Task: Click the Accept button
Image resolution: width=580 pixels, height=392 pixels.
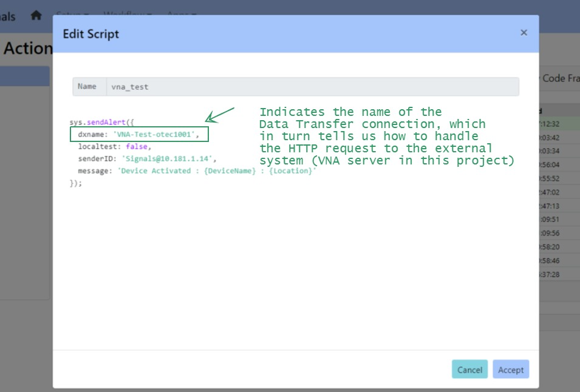Action: [511, 370]
